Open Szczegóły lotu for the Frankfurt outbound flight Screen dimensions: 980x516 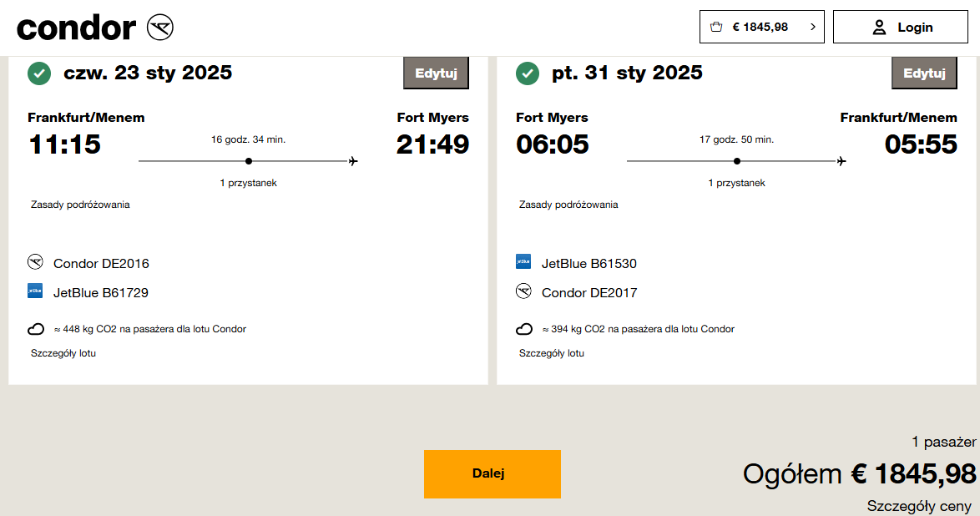[x=63, y=353]
